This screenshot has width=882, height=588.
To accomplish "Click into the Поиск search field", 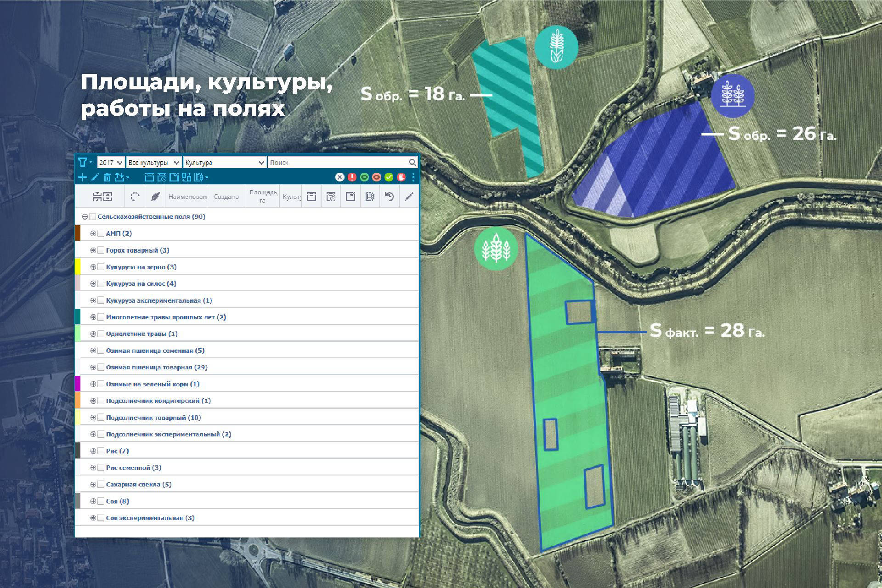I will point(338,163).
